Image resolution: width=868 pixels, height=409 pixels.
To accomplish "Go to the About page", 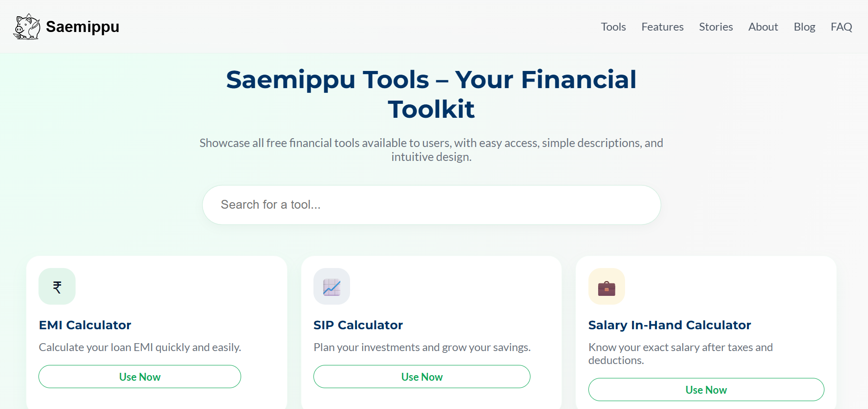I will (763, 26).
